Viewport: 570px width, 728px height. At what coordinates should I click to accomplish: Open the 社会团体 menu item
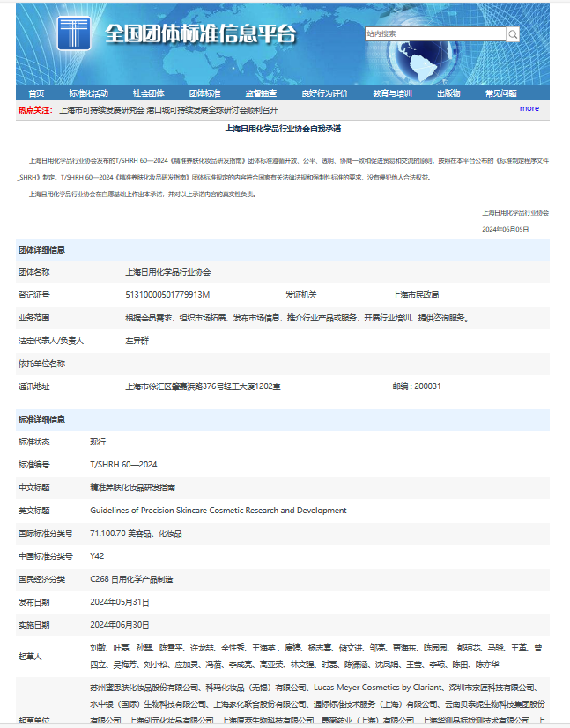pos(149,93)
